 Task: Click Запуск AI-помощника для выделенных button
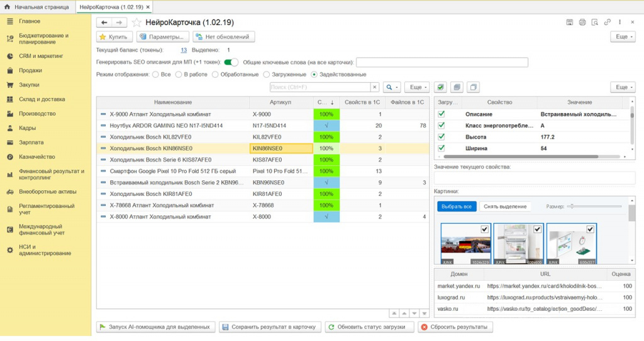pyautogui.click(x=155, y=327)
